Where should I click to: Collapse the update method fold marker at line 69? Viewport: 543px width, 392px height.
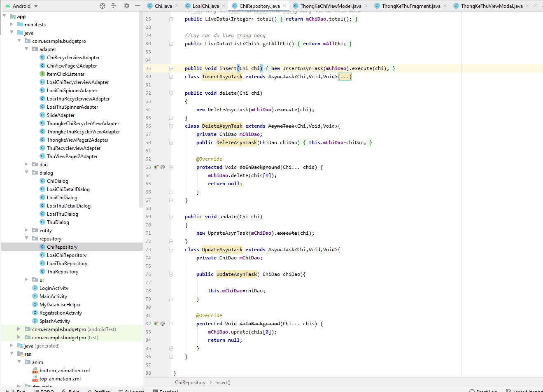point(171,217)
